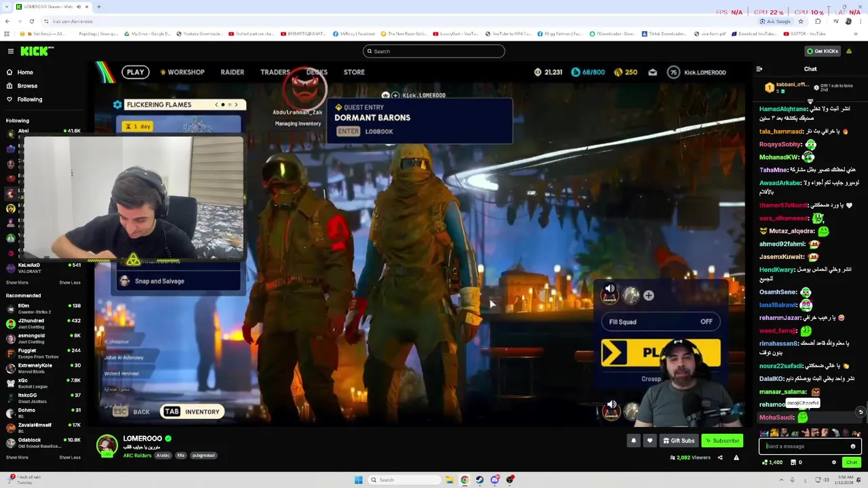Screen dimensions: 868x488
Task: Collapse Show Less under Following
Action: pyautogui.click(x=70, y=283)
